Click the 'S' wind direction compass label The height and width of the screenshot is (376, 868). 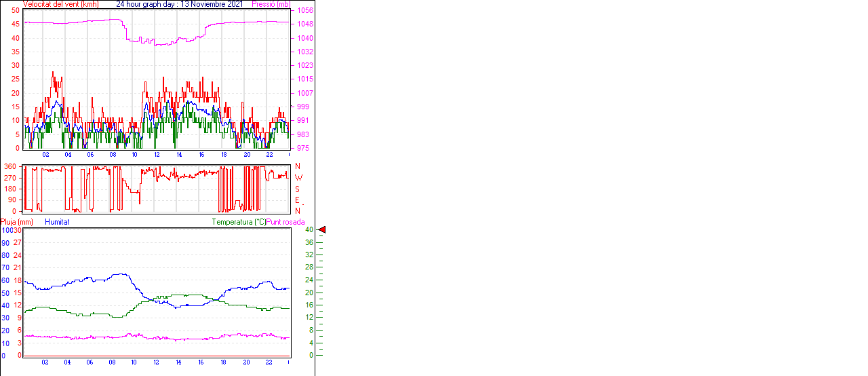click(298, 189)
